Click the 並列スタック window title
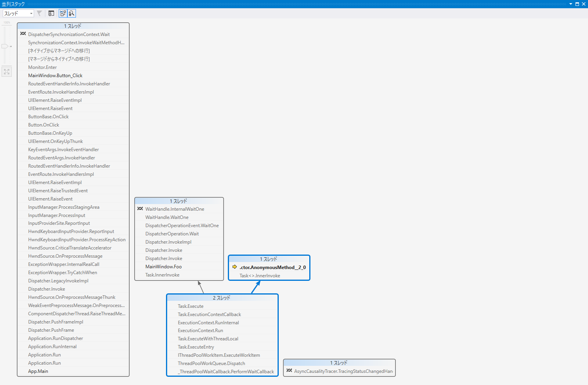Screen dimensions: 588x385 (13, 4)
